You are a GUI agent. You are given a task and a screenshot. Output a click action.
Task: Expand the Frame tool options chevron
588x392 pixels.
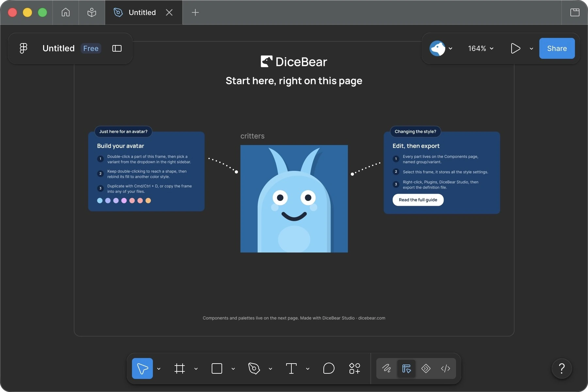point(196,369)
